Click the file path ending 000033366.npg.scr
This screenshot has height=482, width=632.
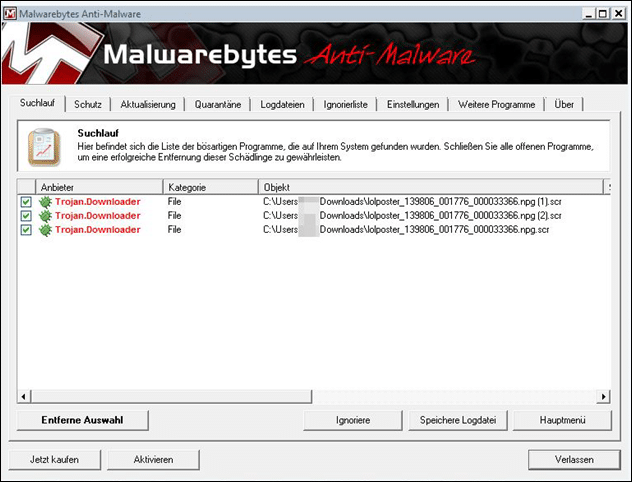tap(406, 230)
